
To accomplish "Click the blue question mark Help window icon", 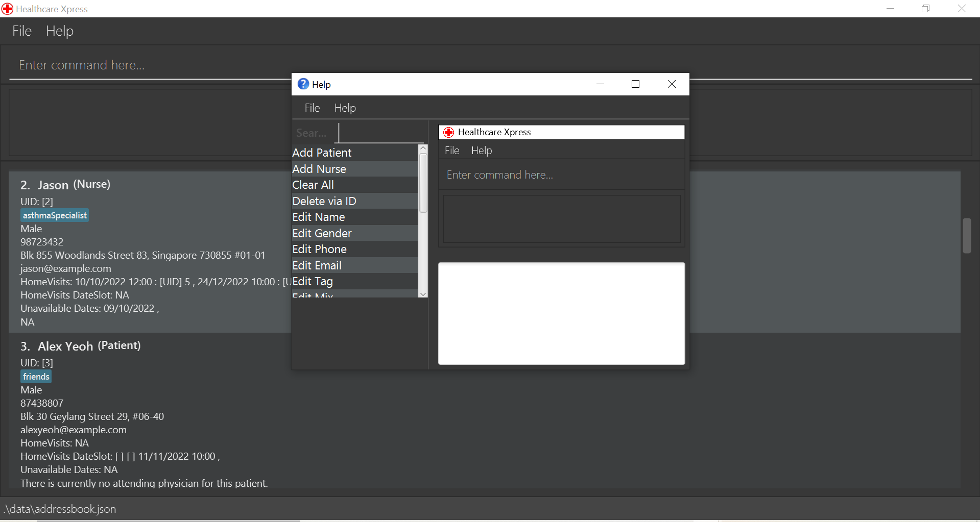I will [x=303, y=84].
